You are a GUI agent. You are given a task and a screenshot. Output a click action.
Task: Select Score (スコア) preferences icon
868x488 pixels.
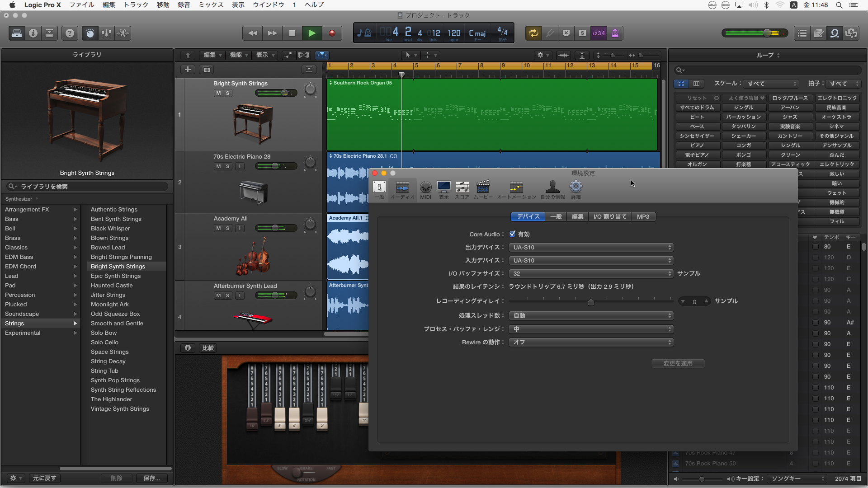(x=462, y=190)
